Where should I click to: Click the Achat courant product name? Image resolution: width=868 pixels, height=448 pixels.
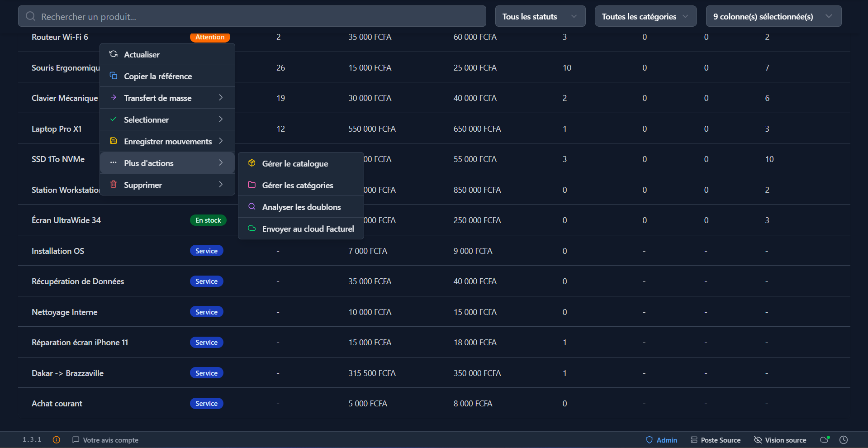pos(57,404)
